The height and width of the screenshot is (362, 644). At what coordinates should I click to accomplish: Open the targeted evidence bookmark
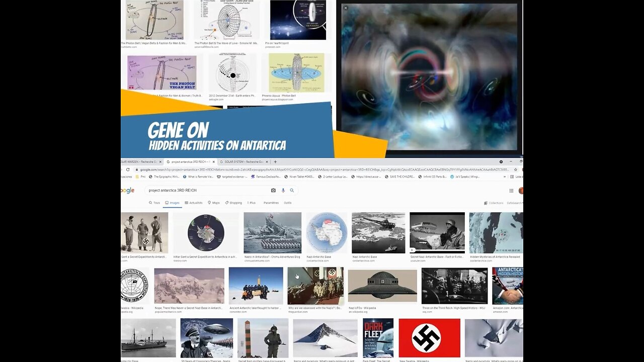click(x=232, y=177)
